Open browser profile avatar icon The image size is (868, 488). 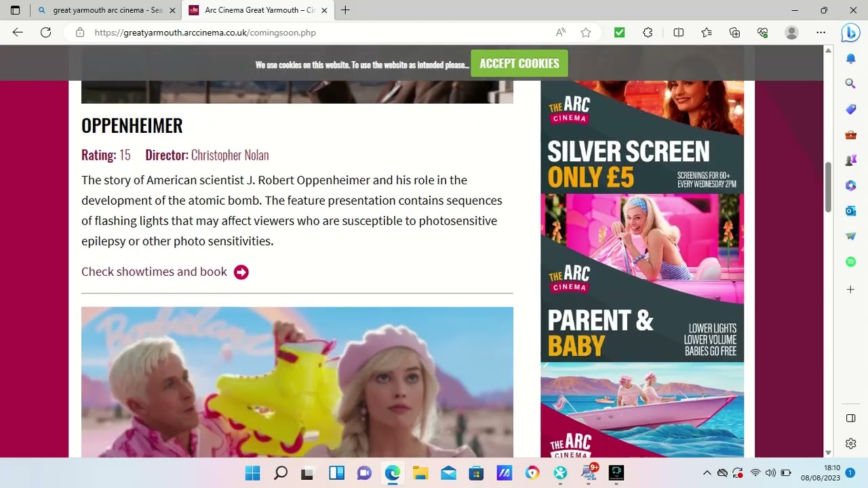click(791, 33)
